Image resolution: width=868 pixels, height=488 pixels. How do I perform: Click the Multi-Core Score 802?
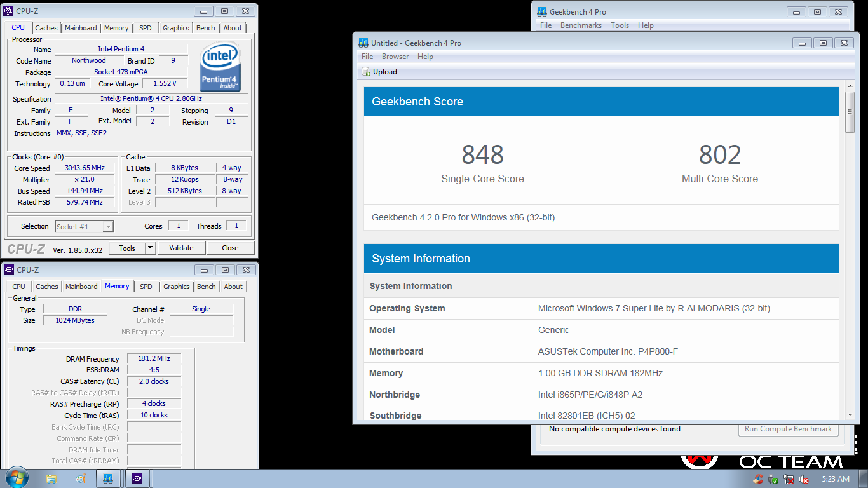720,154
